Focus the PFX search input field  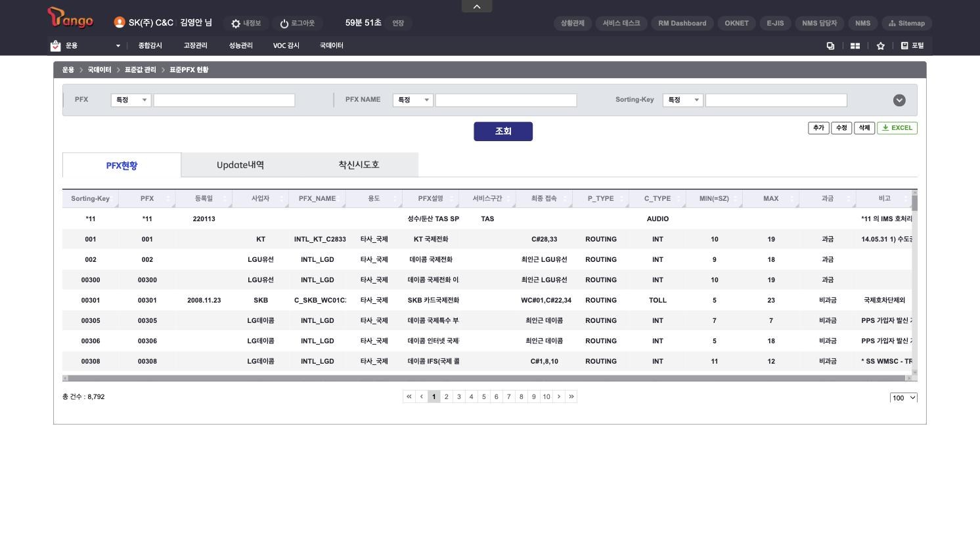click(x=224, y=100)
